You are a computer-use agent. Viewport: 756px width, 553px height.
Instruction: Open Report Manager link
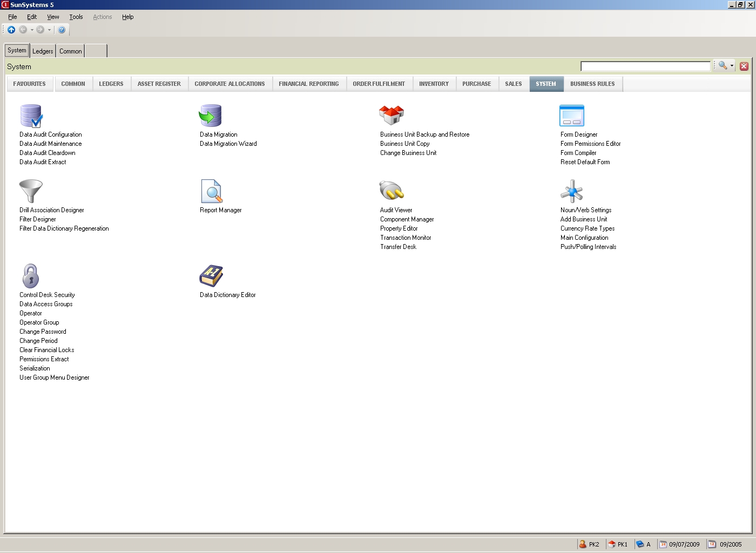click(221, 210)
